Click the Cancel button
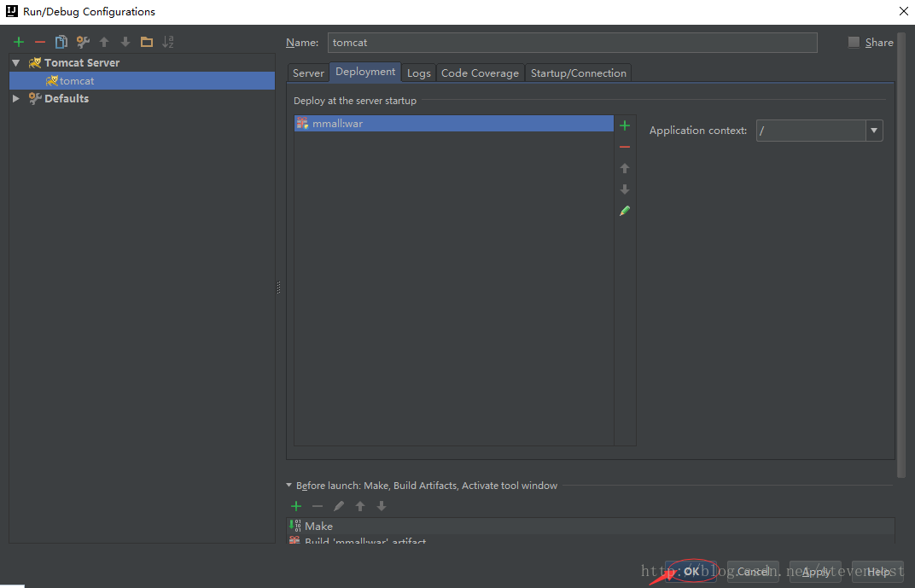The height and width of the screenshot is (588, 915). [x=753, y=571]
